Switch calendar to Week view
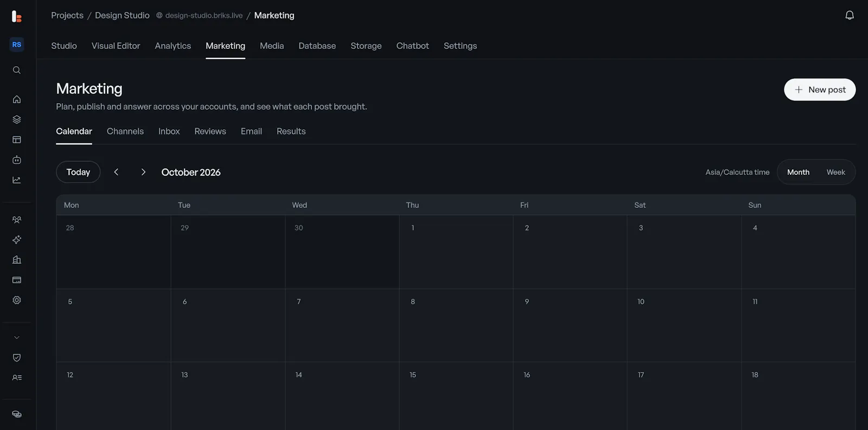 point(835,172)
